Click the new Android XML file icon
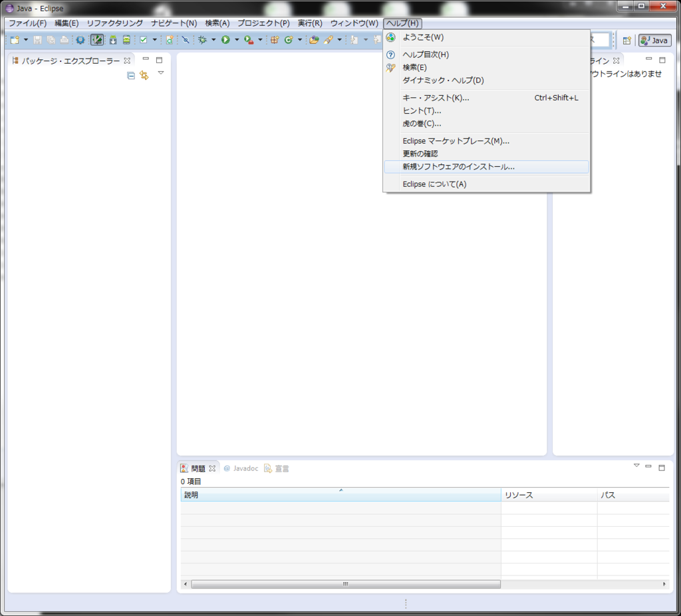Image resolution: width=681 pixels, height=616 pixels. coord(170,40)
